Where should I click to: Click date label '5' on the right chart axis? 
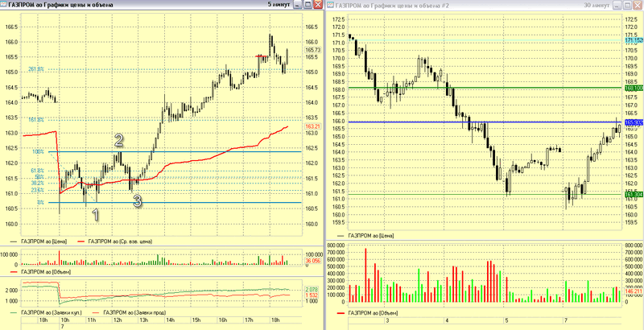[x=507, y=320]
